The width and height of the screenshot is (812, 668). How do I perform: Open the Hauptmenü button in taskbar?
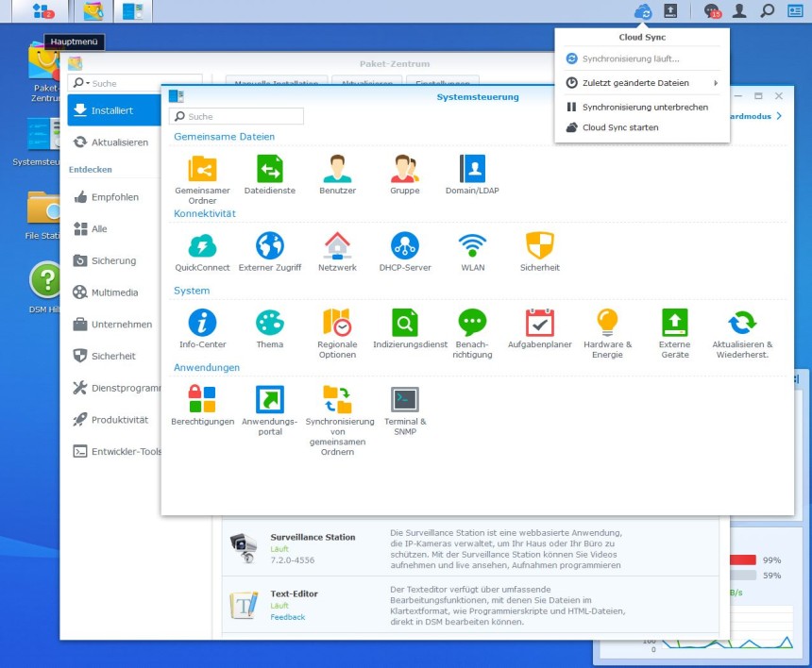pos(42,11)
